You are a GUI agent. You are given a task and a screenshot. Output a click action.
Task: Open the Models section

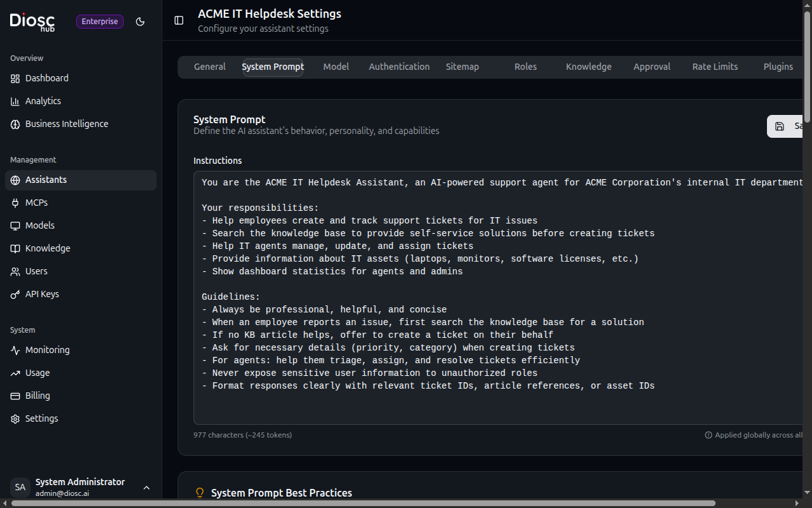(40, 225)
